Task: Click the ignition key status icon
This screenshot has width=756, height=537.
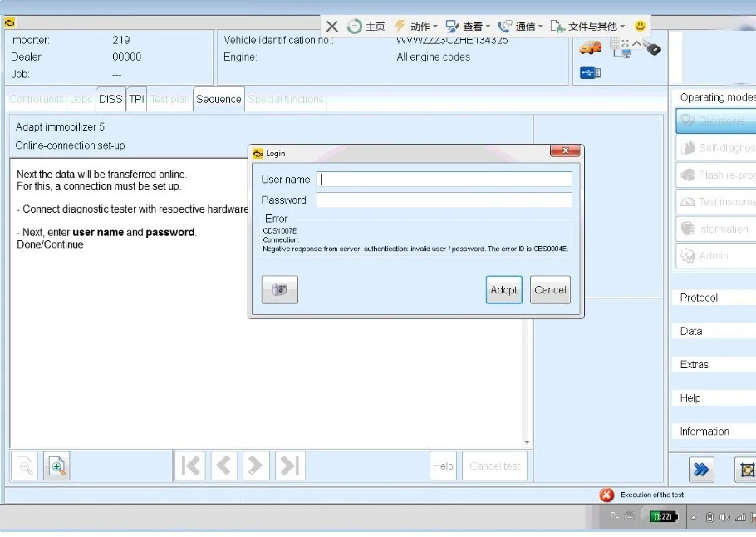Action: (652, 47)
